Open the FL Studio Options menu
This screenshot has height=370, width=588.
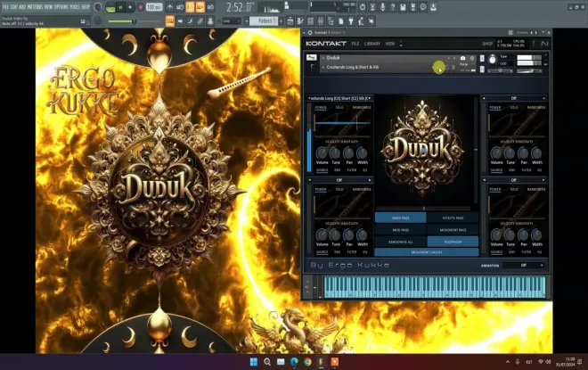click(61, 7)
